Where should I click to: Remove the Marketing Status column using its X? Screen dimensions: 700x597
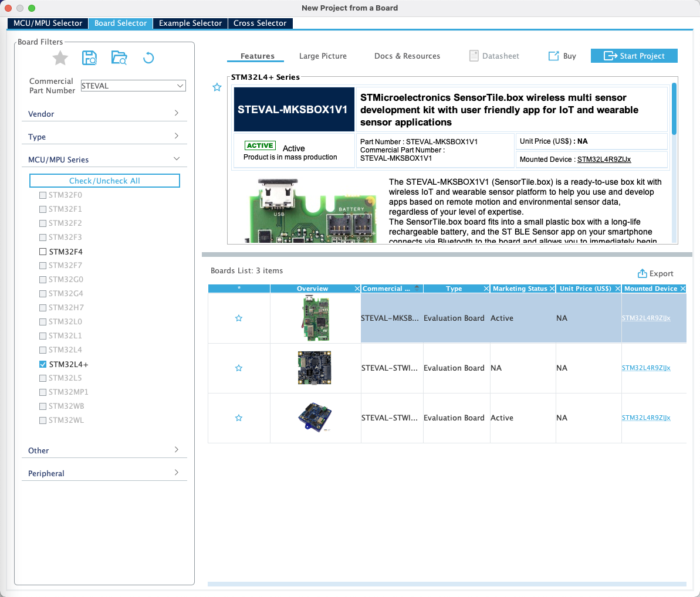[552, 289]
